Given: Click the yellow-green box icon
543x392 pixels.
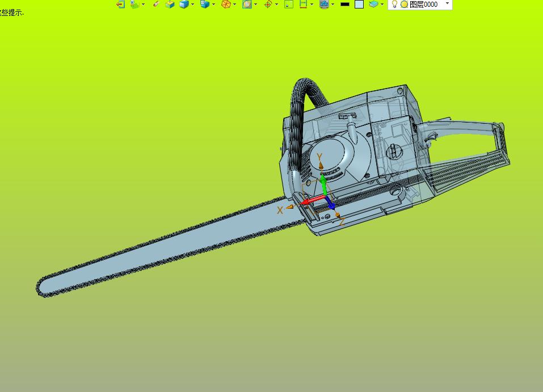Looking at the screenshot, I should [170, 4].
